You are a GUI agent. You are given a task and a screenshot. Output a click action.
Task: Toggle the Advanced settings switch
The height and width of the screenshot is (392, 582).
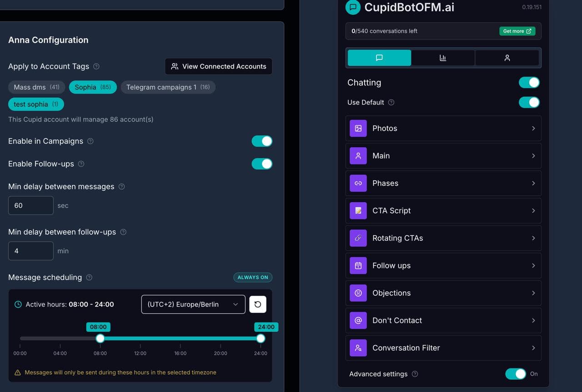coord(516,374)
